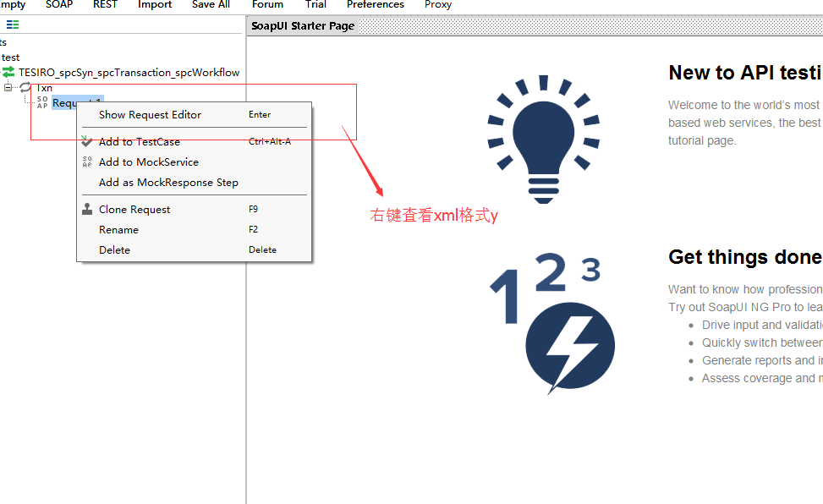Click the New to API testing heading
The image size is (823, 504).
745,73
